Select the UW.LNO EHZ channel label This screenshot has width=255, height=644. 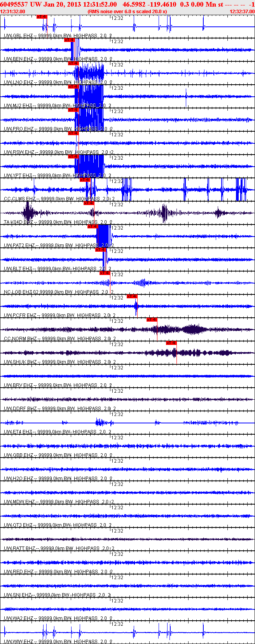tap(18, 82)
